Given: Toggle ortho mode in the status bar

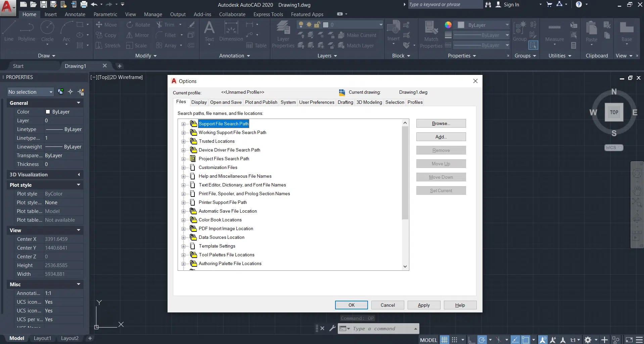Looking at the screenshot, I should point(471,340).
